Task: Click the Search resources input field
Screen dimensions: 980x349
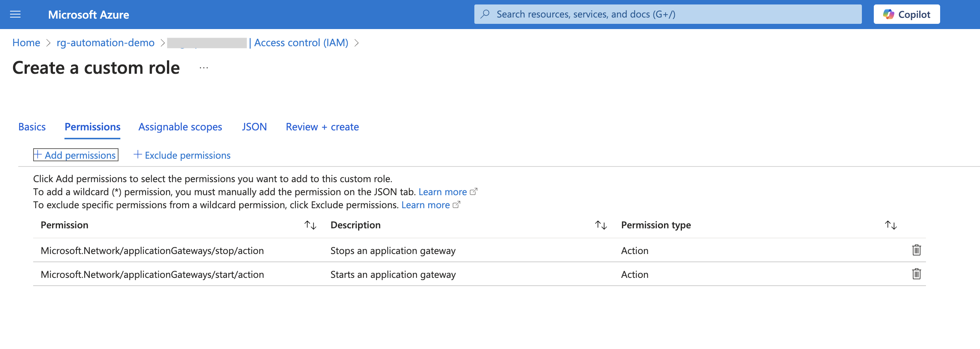Action: tap(668, 14)
